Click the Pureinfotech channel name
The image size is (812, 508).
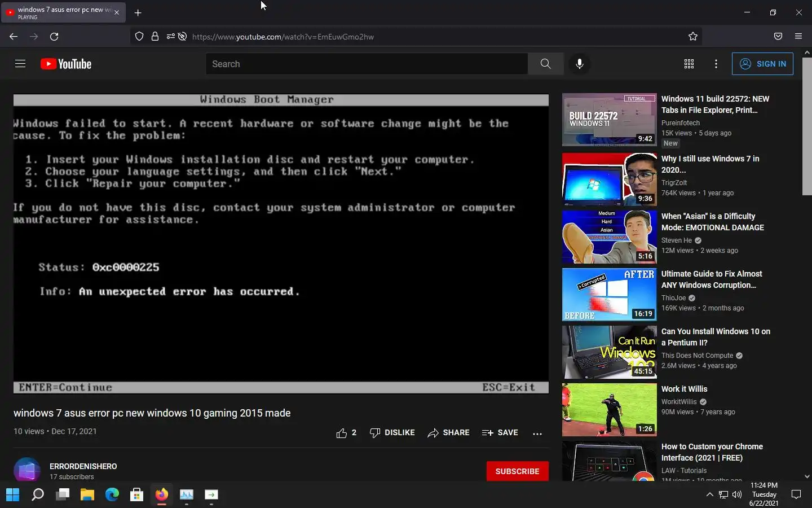[681, 122]
